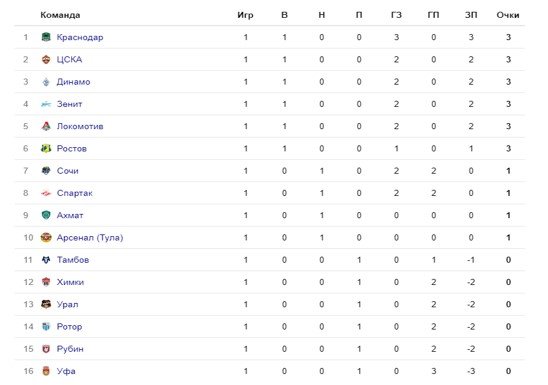This screenshot has height=385, width=548.
Task: Click the Арсенал (Тула) team logo
Action: coord(46,238)
